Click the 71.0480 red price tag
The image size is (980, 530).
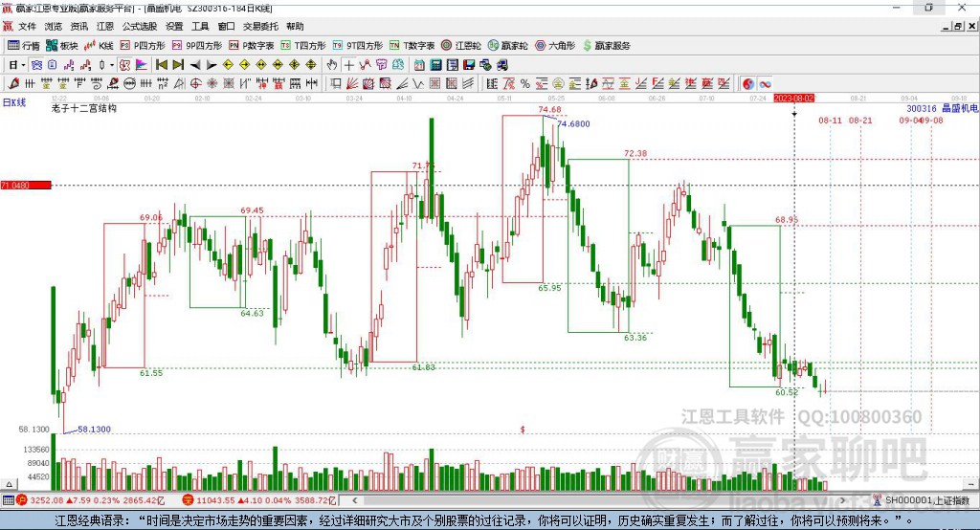tap(26, 185)
